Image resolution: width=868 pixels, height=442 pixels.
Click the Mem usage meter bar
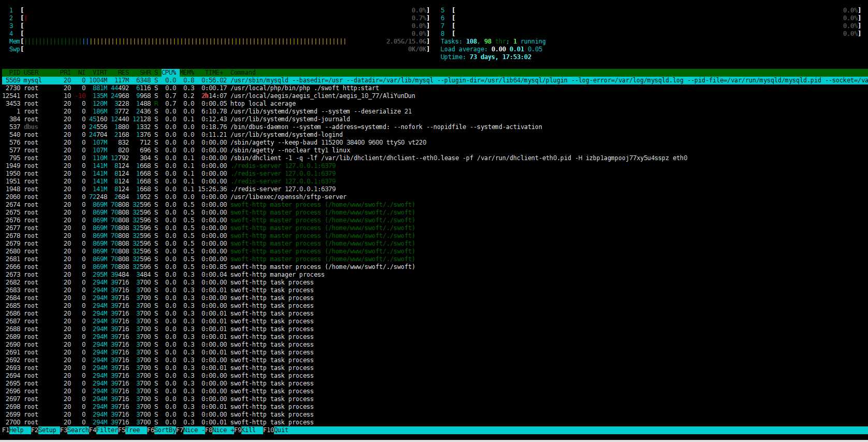(x=219, y=41)
